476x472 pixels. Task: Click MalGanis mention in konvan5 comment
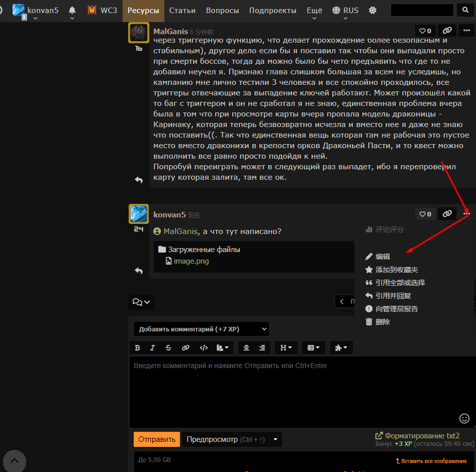180,231
